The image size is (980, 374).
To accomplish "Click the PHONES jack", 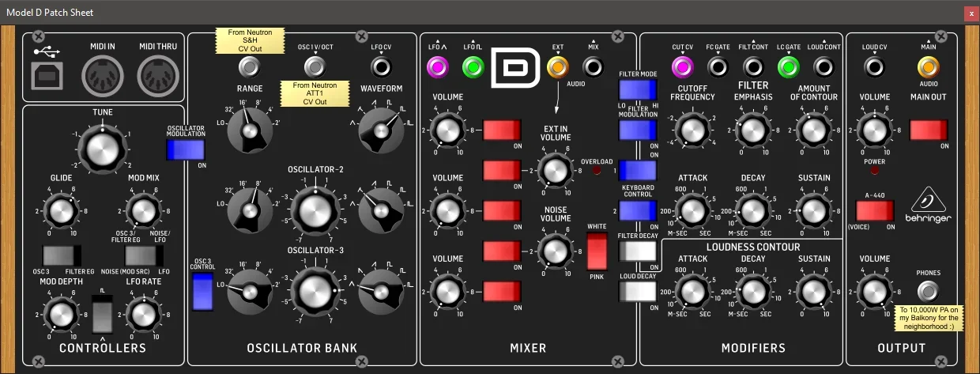I will (x=928, y=290).
